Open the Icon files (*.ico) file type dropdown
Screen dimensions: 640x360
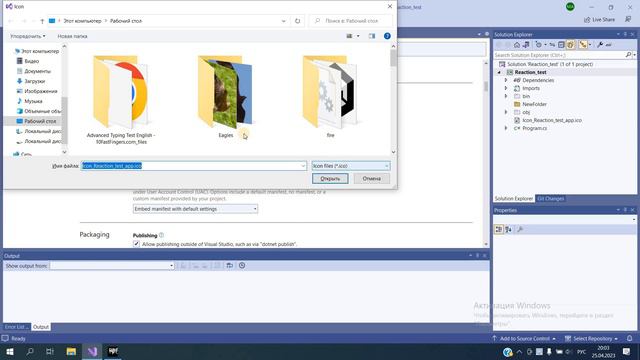click(x=351, y=166)
